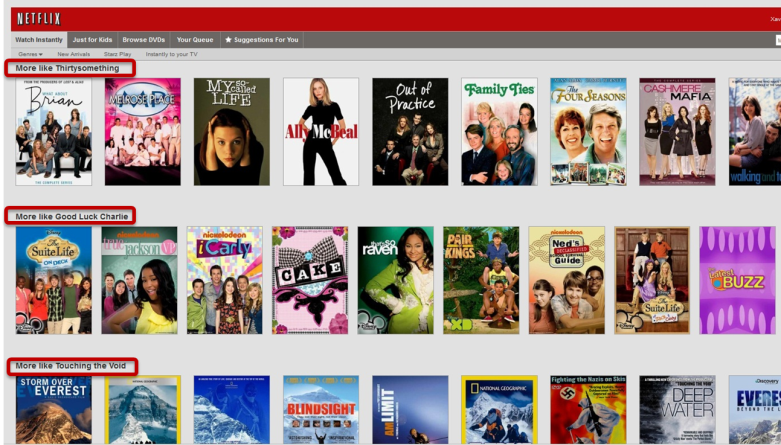Viewport: 781px width, 445px height.
Task: Select the Everest Beyond the Limit poster
Action: pyautogui.click(x=755, y=410)
